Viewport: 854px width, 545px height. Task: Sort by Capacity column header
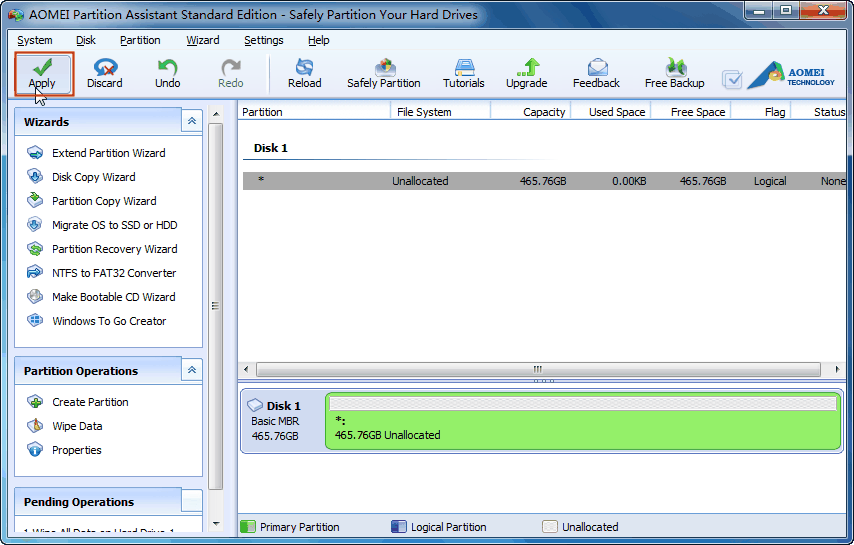(530, 112)
